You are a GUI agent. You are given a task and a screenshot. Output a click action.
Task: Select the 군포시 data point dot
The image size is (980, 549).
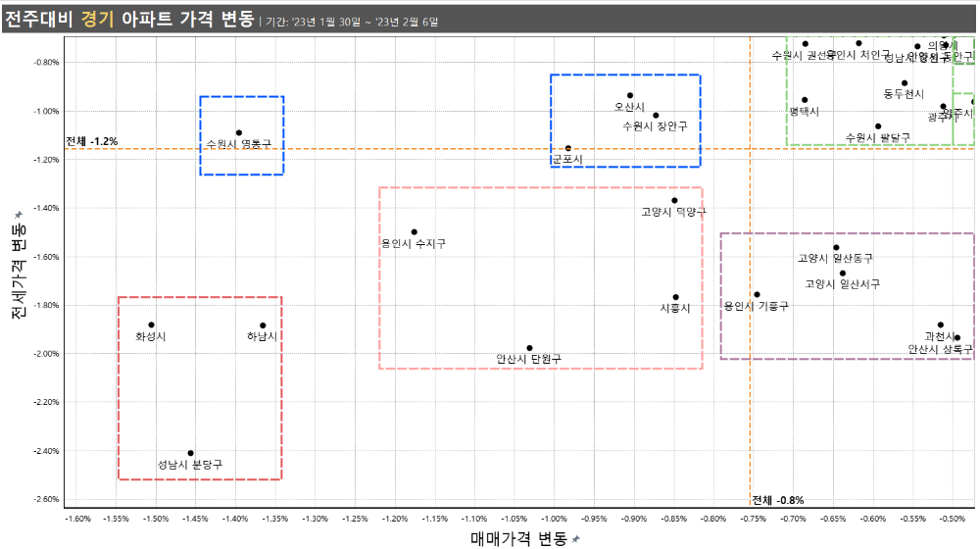point(568,148)
